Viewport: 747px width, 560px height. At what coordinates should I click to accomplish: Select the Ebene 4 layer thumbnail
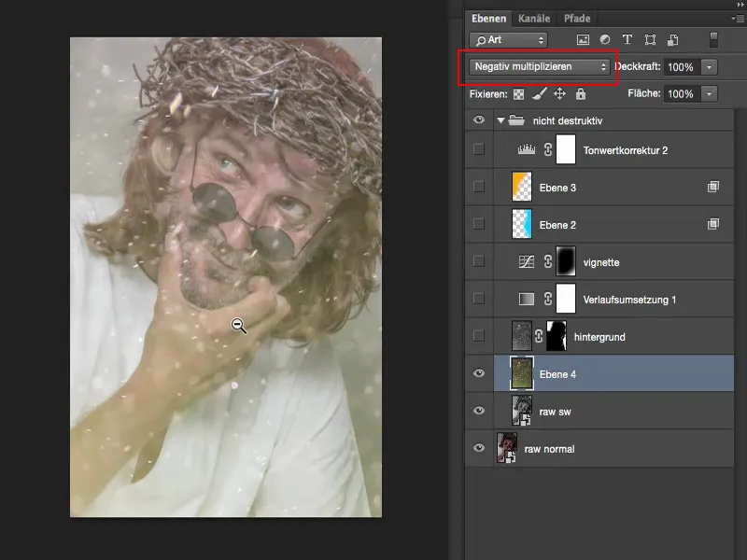[522, 373]
